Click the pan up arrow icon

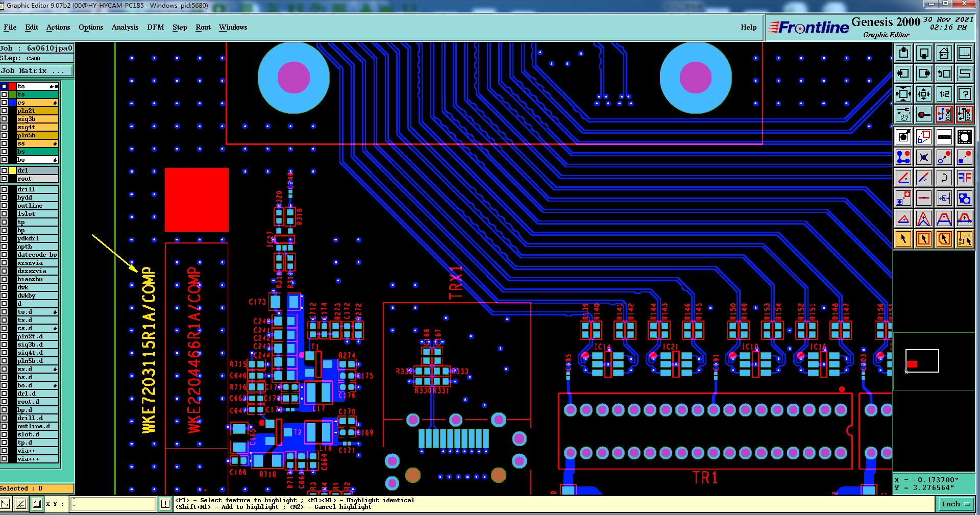click(x=903, y=53)
